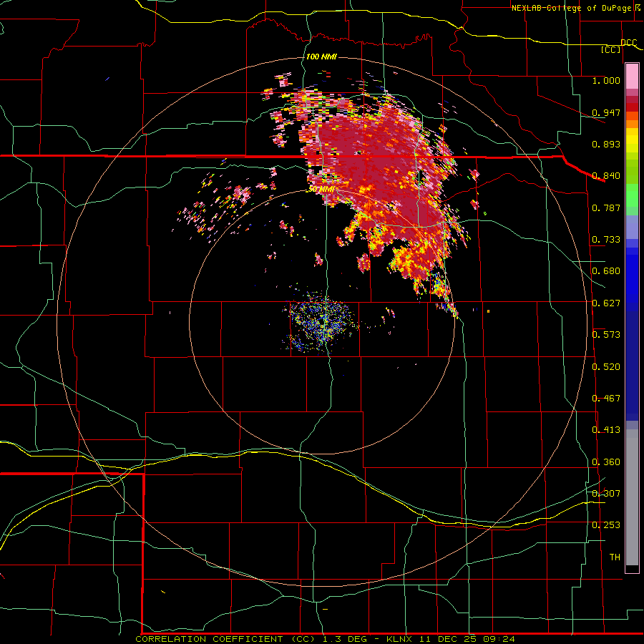The image size is (644, 644).
Task: Click the [CC] label above the color scale
Action: 611,49
